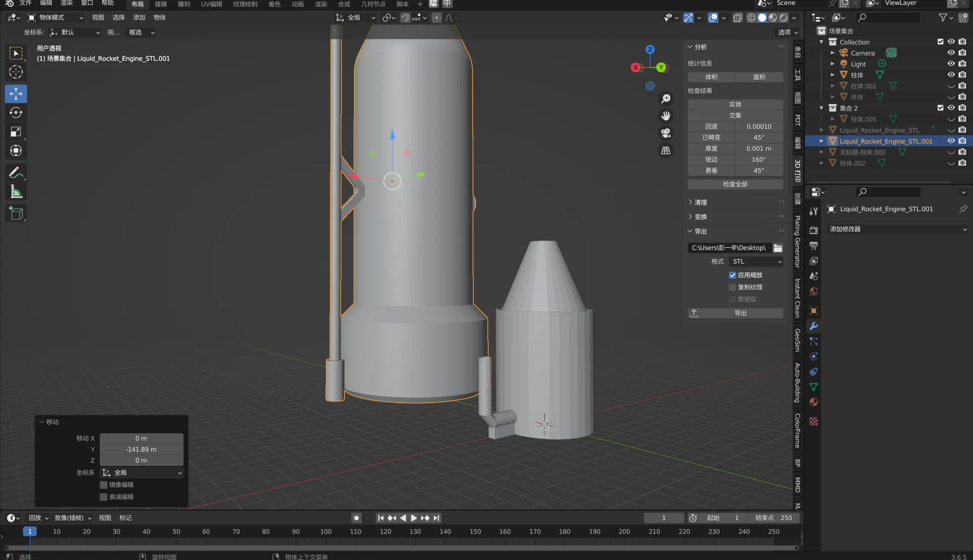Screen dimensions: 973x560
Task: Open 添加修改器 dropdown
Action: click(897, 229)
